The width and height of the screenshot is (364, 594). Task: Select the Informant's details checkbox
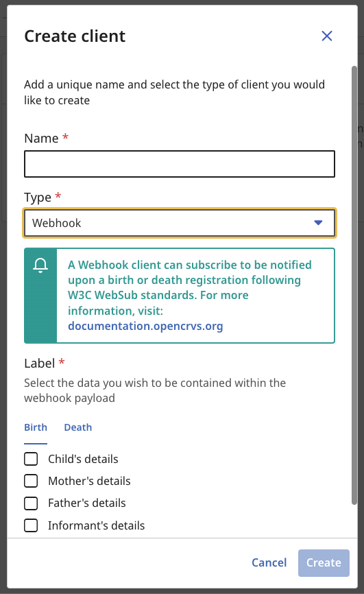tap(31, 525)
